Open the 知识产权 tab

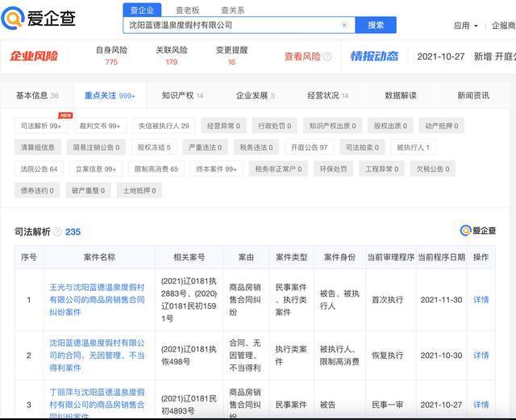(x=182, y=95)
